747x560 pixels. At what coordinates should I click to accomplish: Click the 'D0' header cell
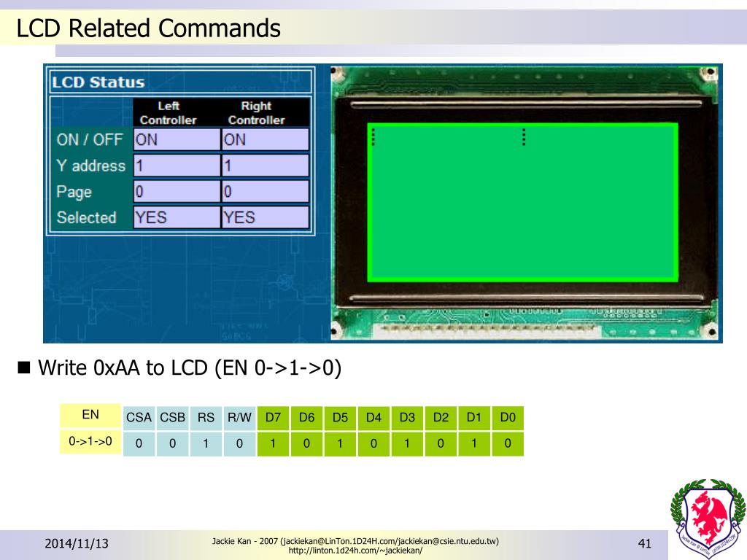pyautogui.click(x=508, y=418)
